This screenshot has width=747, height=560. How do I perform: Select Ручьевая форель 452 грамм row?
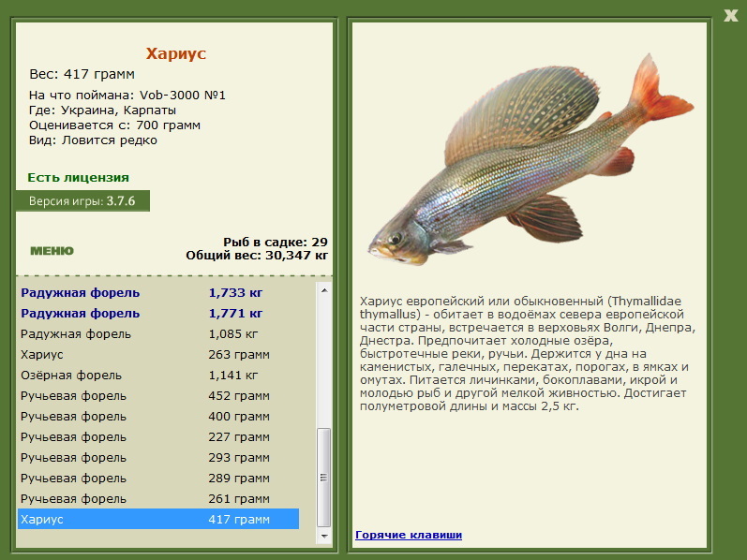[158, 396]
